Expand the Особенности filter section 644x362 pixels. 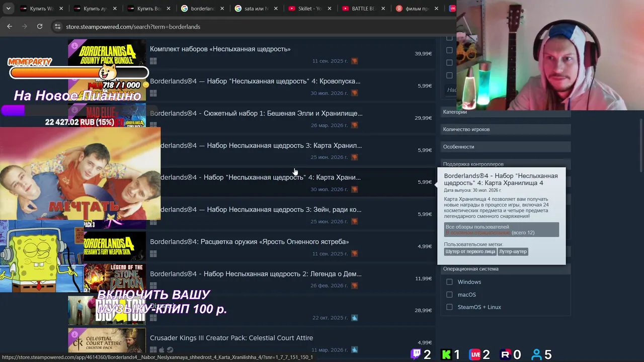(x=506, y=147)
